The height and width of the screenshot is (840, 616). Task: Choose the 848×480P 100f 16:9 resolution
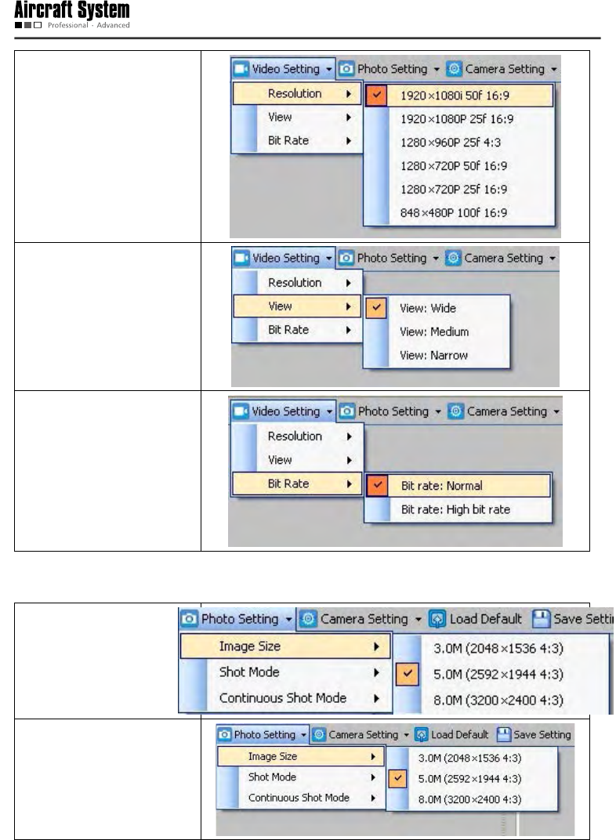[x=454, y=212]
